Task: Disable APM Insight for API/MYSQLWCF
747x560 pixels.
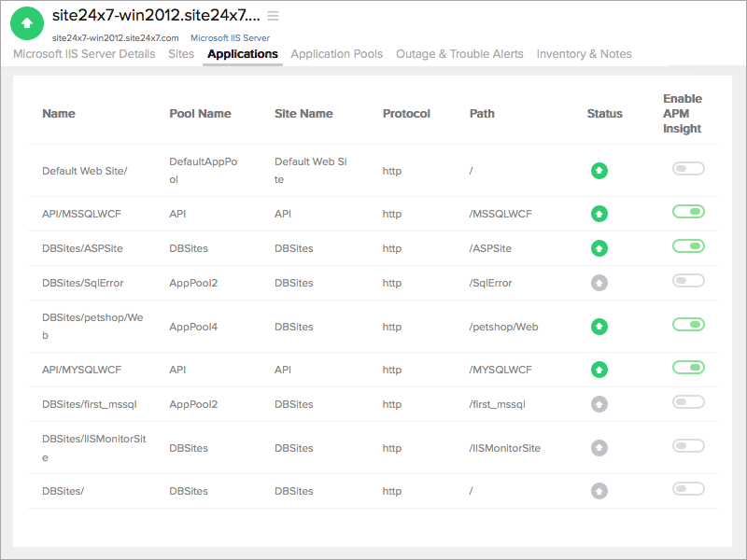Action: point(688,368)
